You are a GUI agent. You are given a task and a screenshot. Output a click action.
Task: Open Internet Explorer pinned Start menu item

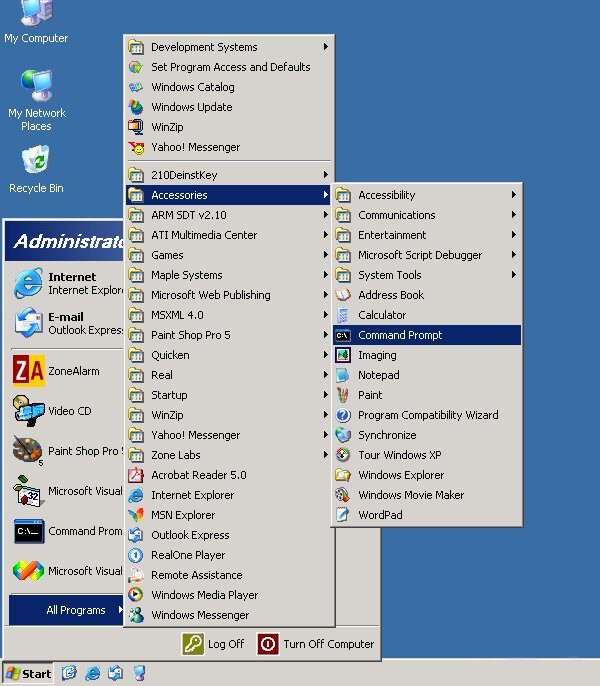coord(68,284)
